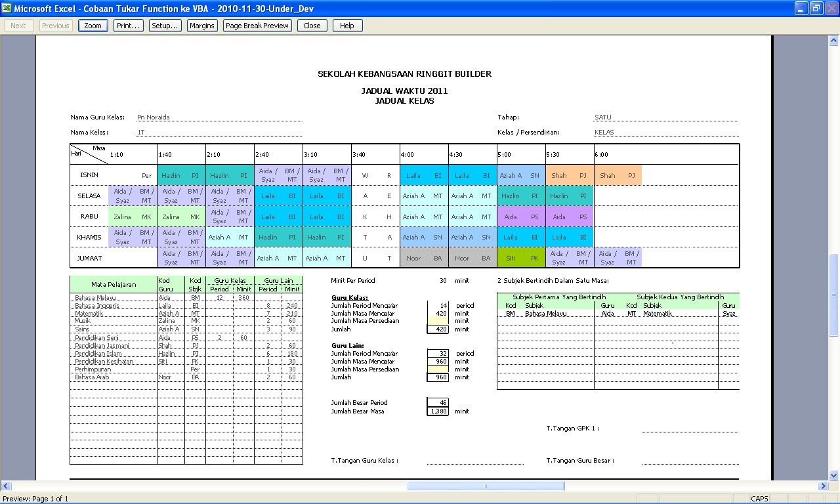Click the vertical scrollbar thumb
Image resolution: width=840 pixels, height=504 pixels.
(x=834, y=276)
